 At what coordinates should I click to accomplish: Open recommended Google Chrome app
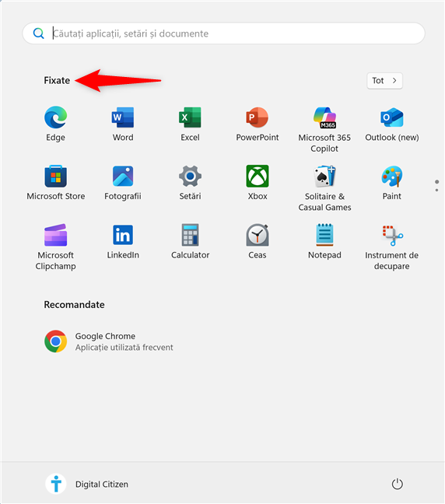tap(109, 341)
